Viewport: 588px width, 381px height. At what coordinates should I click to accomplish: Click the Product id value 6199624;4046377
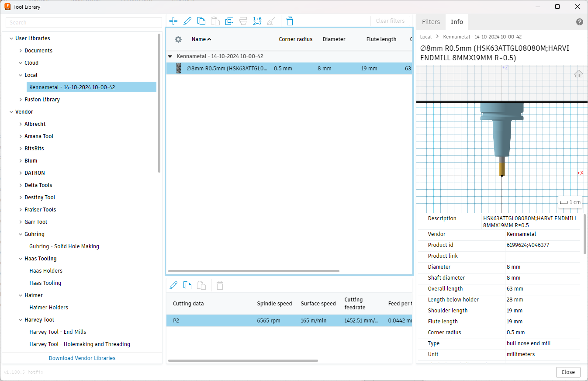click(x=528, y=245)
